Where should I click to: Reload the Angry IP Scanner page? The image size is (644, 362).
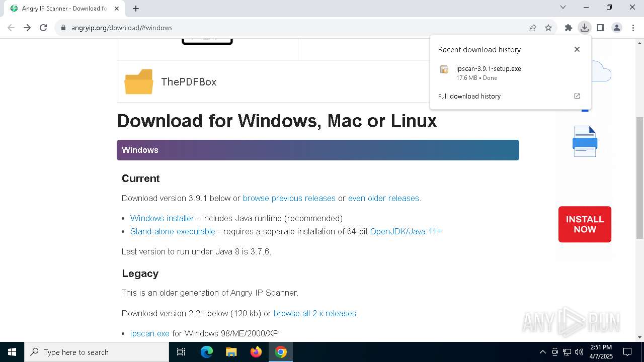43,28
